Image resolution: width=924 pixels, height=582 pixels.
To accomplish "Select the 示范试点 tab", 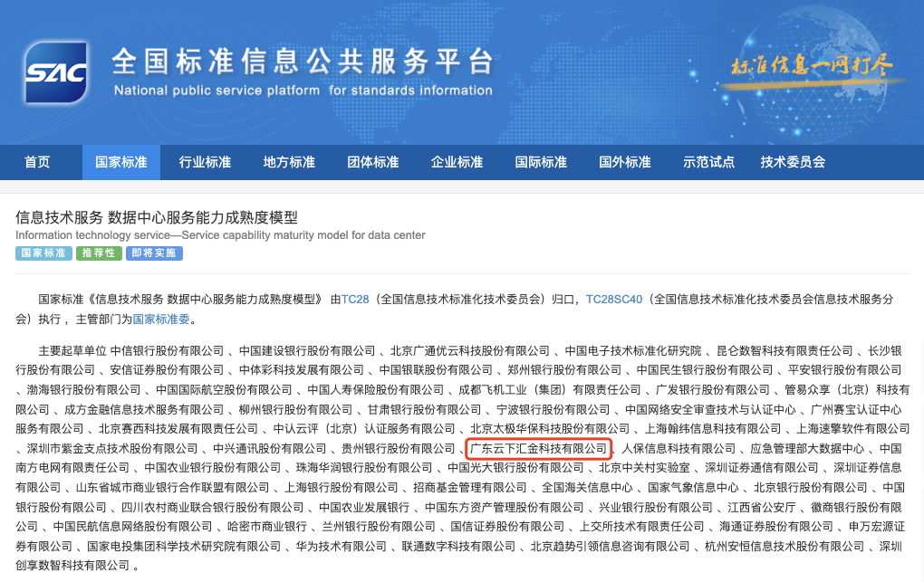I will point(709,162).
